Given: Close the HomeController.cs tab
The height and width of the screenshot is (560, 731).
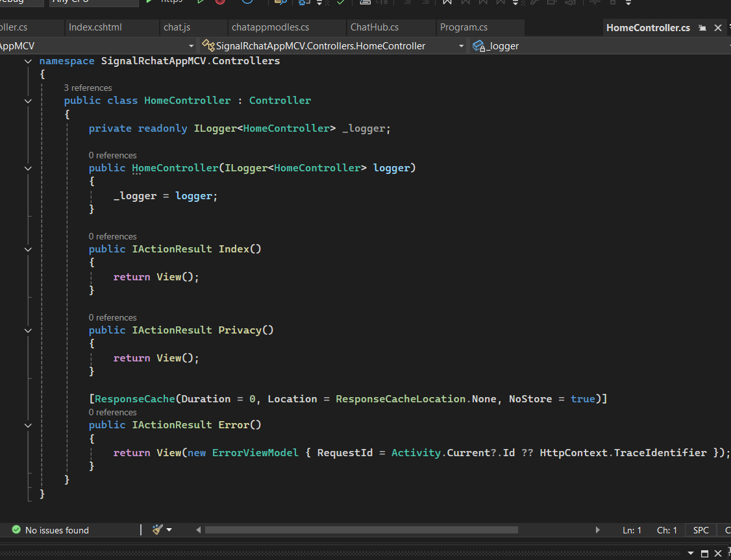Looking at the screenshot, I should (718, 28).
